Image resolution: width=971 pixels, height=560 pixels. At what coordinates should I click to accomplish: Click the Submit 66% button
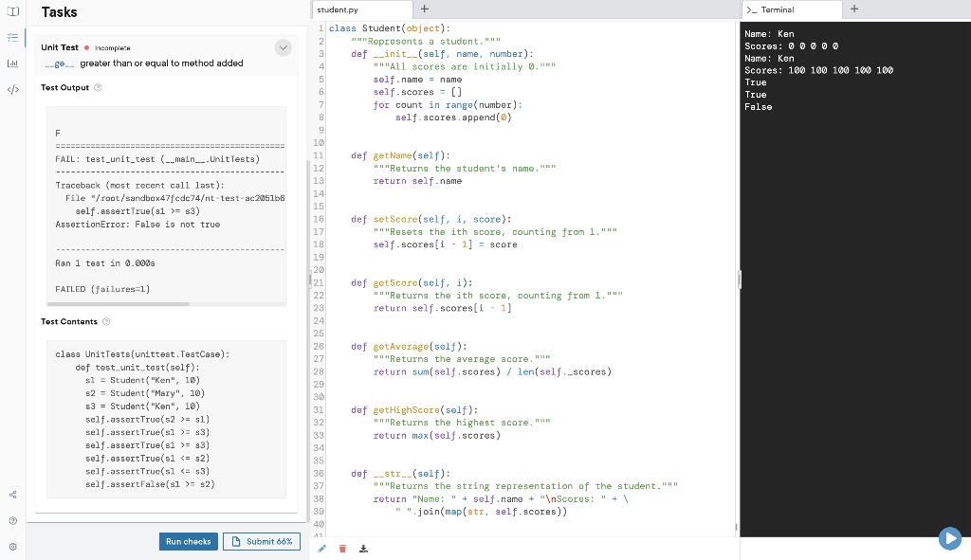click(262, 541)
